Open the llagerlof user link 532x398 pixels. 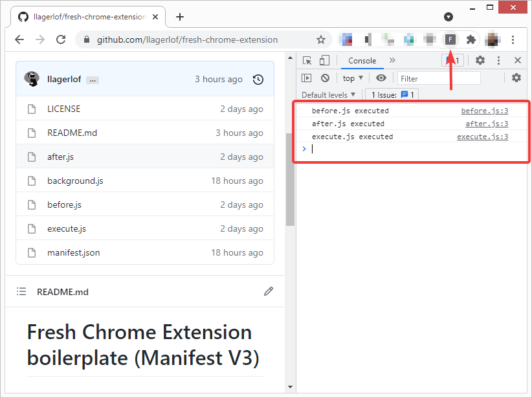[64, 80]
